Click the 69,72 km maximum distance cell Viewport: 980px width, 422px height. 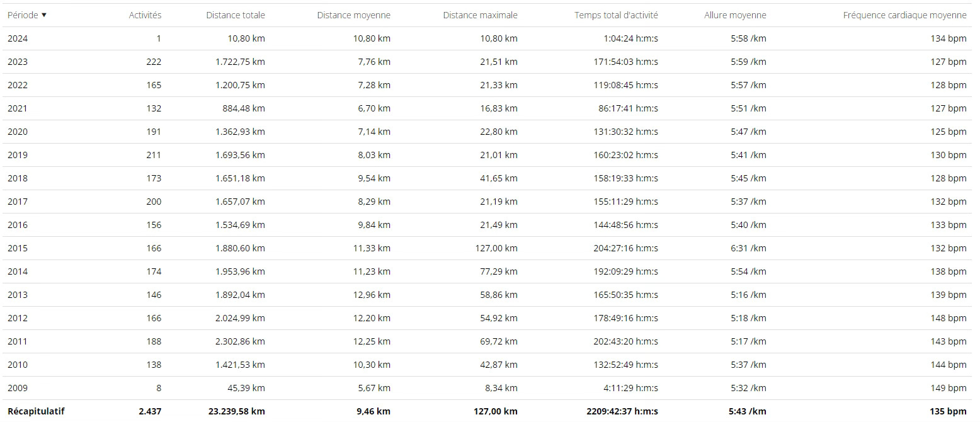click(499, 341)
